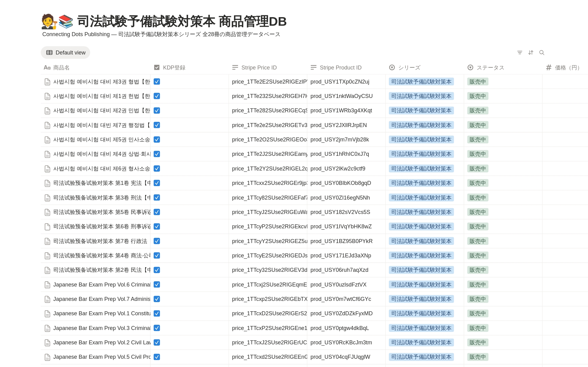Click empty 価格 cell in 제3권 형법 row
This screenshot has width=588, height=367.
pos(565,82)
